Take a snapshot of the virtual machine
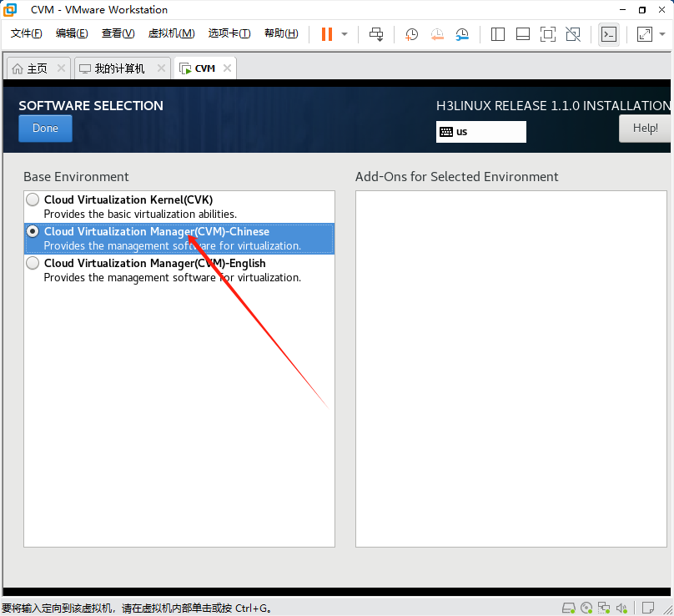 (x=409, y=34)
